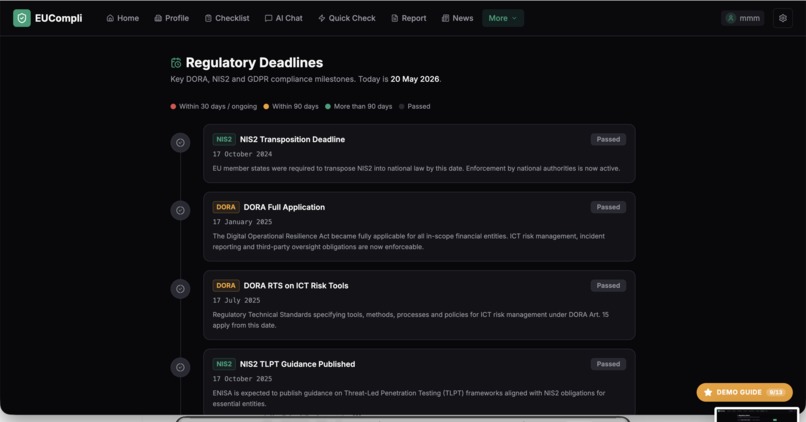This screenshot has height=422, width=806.
Task: Open settings via the gear icon
Action: (x=782, y=18)
